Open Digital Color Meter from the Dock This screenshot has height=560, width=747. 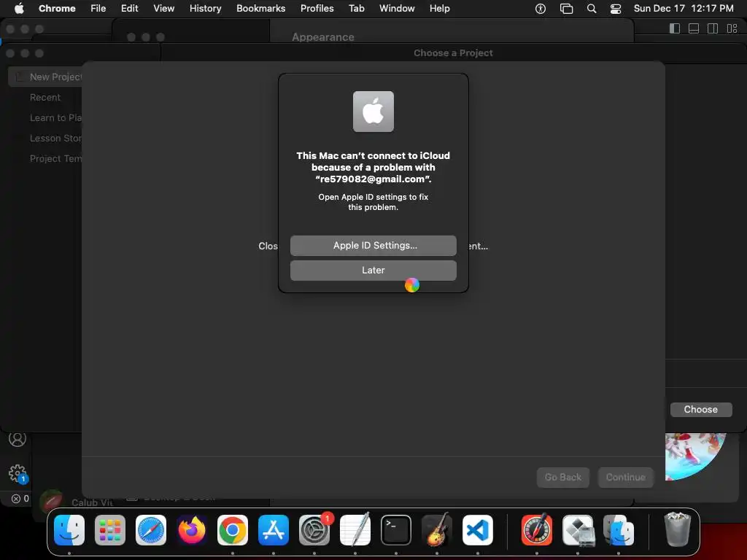point(537,530)
